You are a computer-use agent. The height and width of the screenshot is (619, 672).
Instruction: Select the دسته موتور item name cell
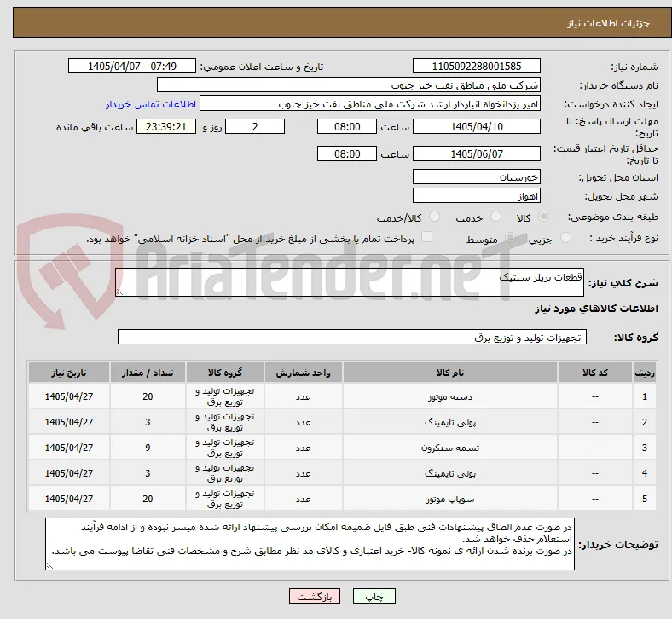[450, 396]
